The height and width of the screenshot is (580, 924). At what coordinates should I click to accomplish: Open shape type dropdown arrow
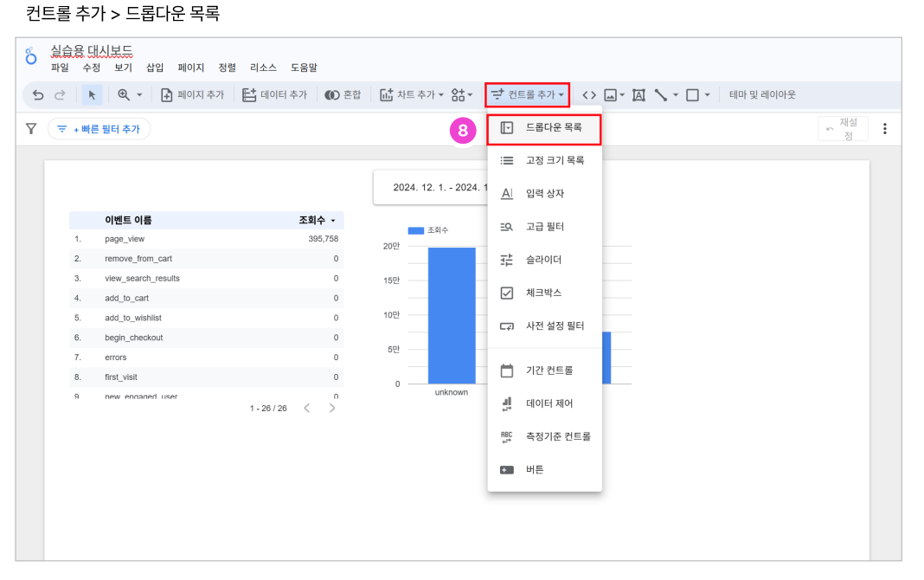tap(707, 95)
